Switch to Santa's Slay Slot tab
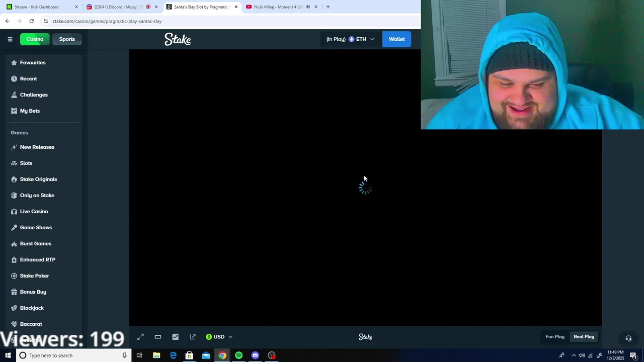This screenshot has width=644, height=362. [202, 7]
